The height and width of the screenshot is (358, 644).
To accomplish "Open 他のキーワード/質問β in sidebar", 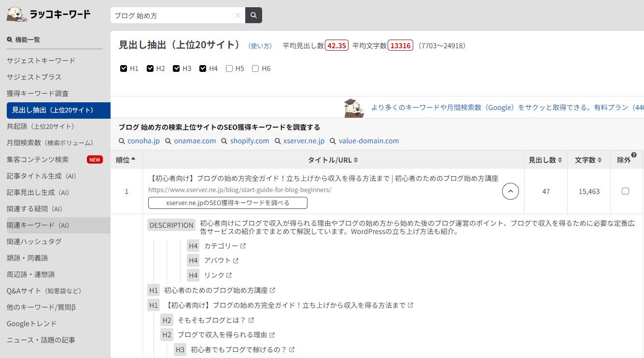I will click(41, 307).
